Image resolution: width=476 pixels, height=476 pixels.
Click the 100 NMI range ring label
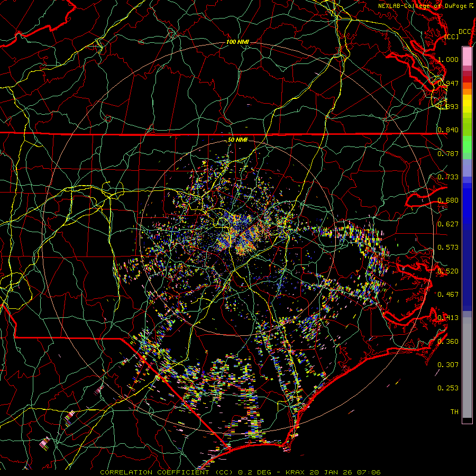tap(237, 42)
